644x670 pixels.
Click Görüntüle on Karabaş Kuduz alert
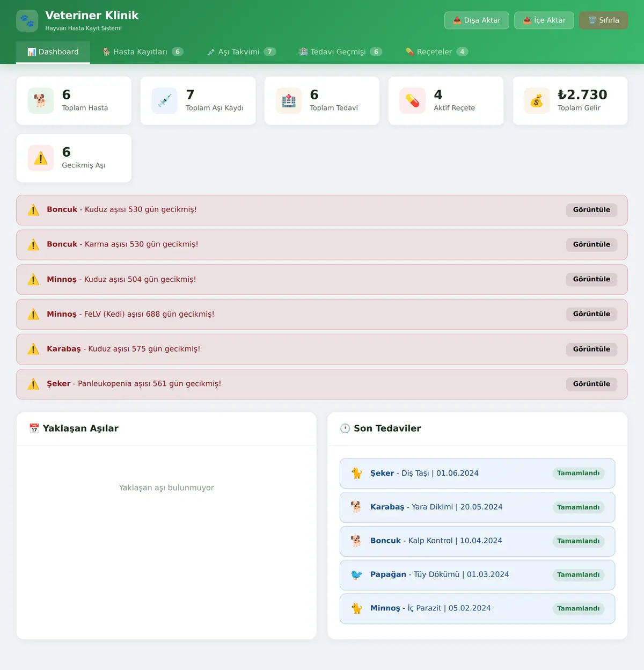(x=591, y=349)
